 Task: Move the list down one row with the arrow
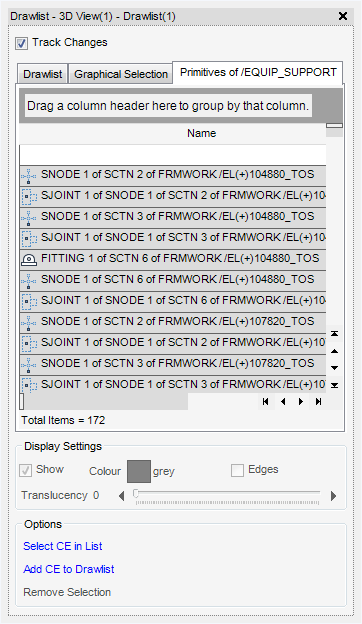(x=335, y=368)
